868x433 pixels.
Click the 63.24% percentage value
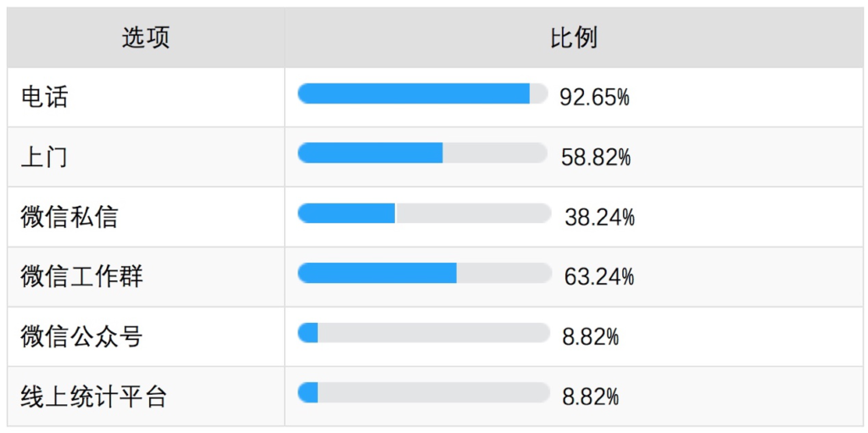point(599,276)
